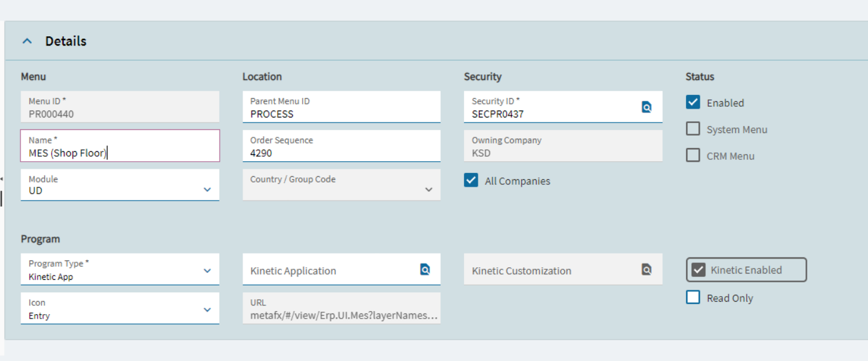Image resolution: width=868 pixels, height=361 pixels.
Task: Collapse the Details panel chevron
Action: [x=27, y=41]
